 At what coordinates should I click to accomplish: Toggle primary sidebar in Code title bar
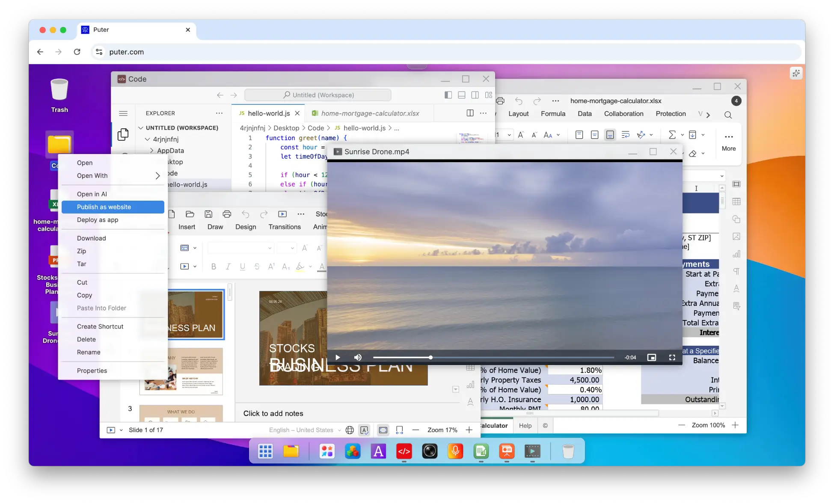(x=448, y=95)
